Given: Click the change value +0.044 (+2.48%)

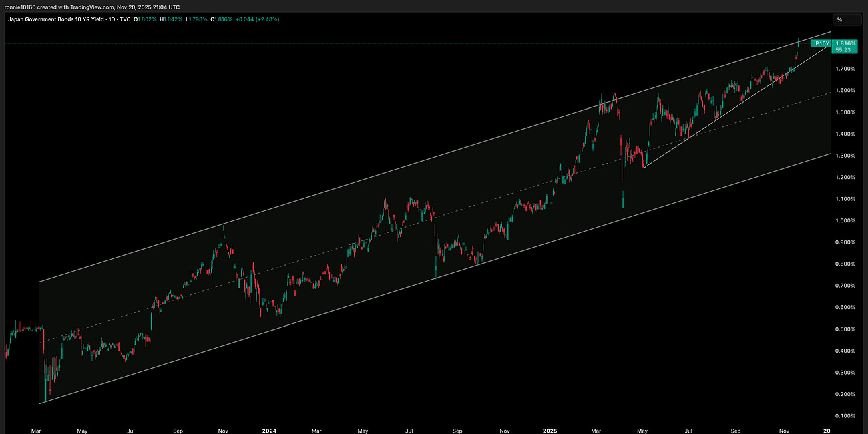Looking at the screenshot, I should click(257, 19).
